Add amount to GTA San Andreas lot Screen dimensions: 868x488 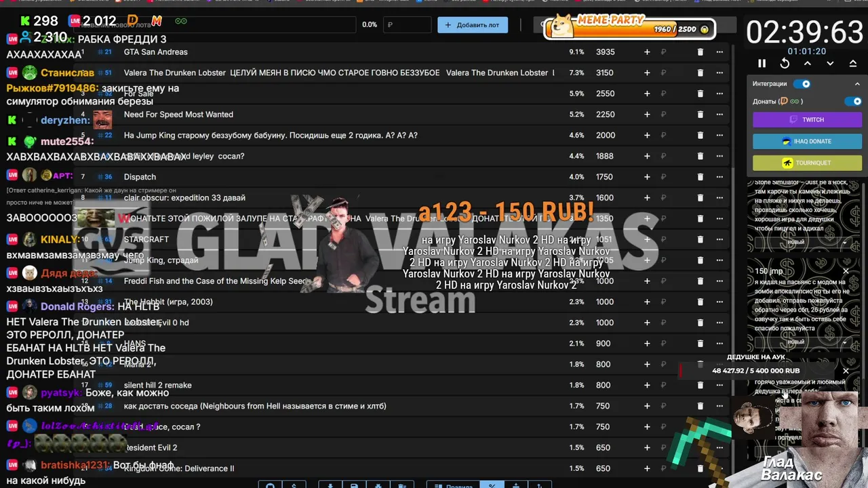point(647,52)
